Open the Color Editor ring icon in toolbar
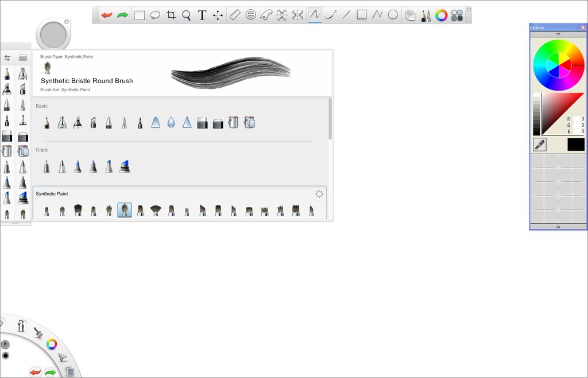 pyautogui.click(x=442, y=15)
